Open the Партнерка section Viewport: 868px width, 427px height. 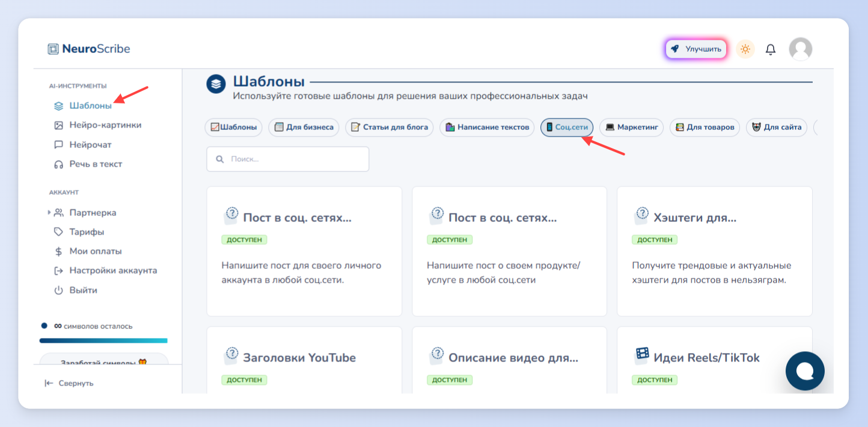93,213
